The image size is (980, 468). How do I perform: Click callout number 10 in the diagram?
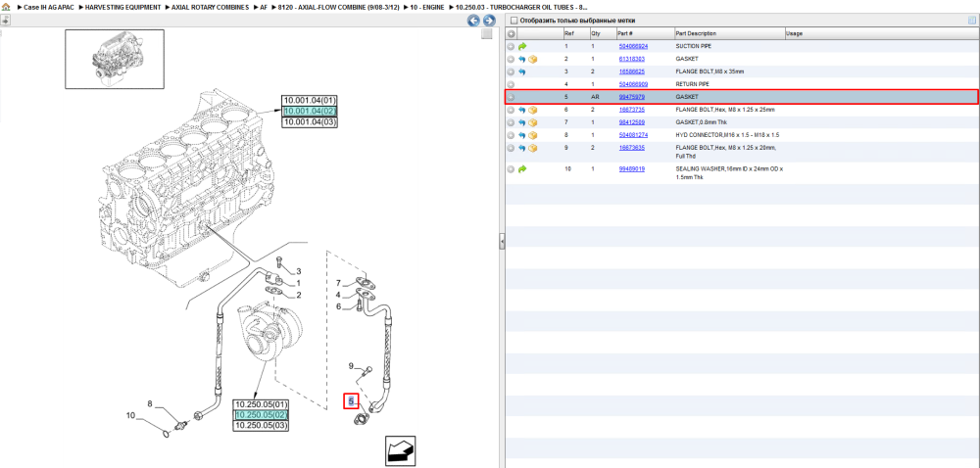(x=130, y=415)
